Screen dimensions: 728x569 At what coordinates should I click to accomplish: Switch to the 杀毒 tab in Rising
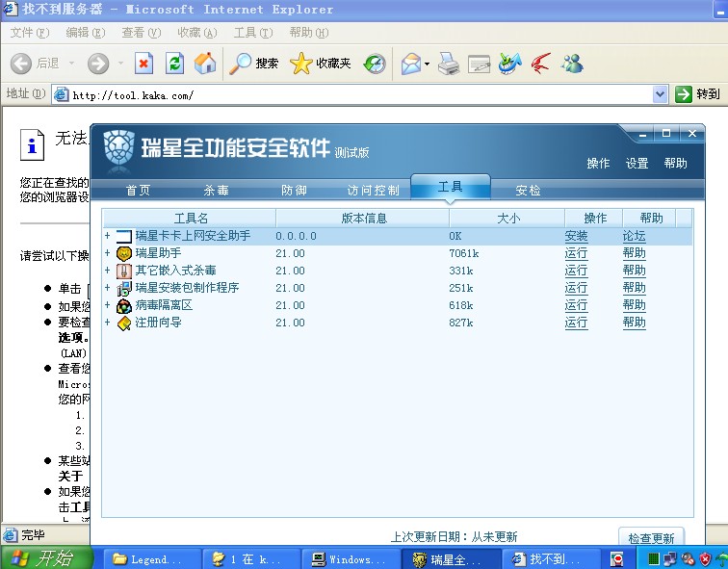click(x=217, y=191)
